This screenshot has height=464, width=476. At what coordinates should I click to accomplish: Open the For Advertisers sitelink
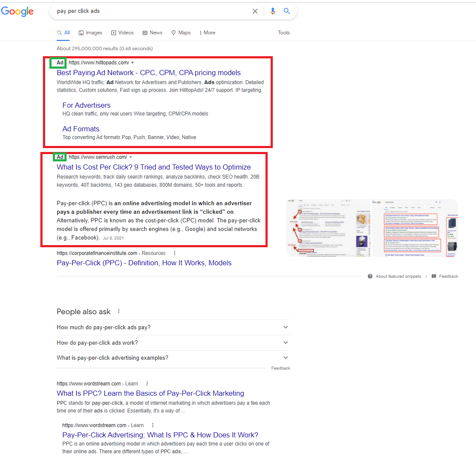click(86, 105)
